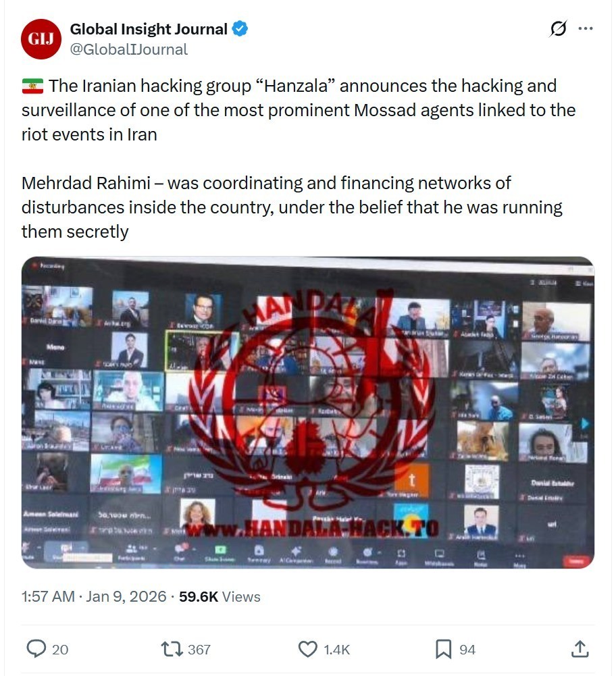Click the GIJ profile avatar
616x676 pixels.
tap(41, 38)
